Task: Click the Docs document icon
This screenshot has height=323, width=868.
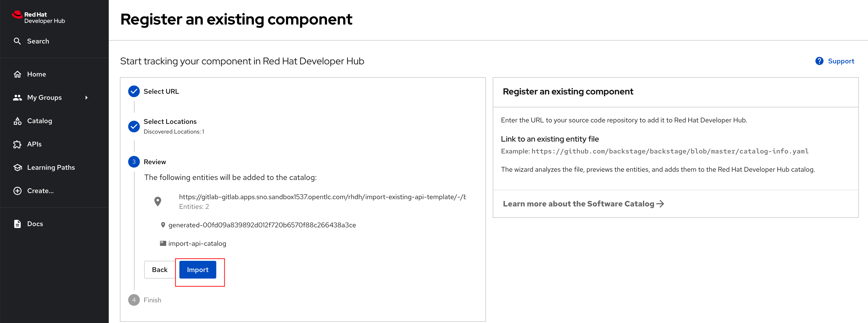Action: [17, 224]
